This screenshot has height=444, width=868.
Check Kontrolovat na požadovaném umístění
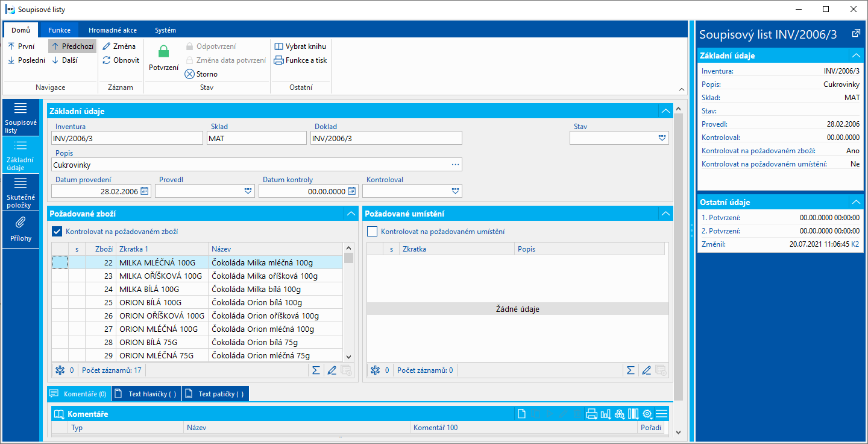(x=373, y=231)
